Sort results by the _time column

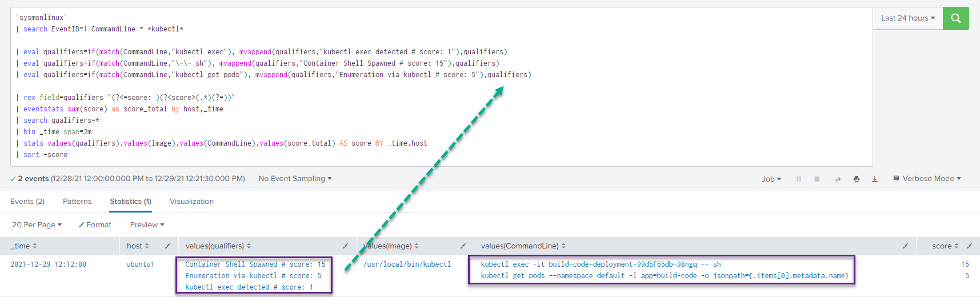click(x=23, y=246)
